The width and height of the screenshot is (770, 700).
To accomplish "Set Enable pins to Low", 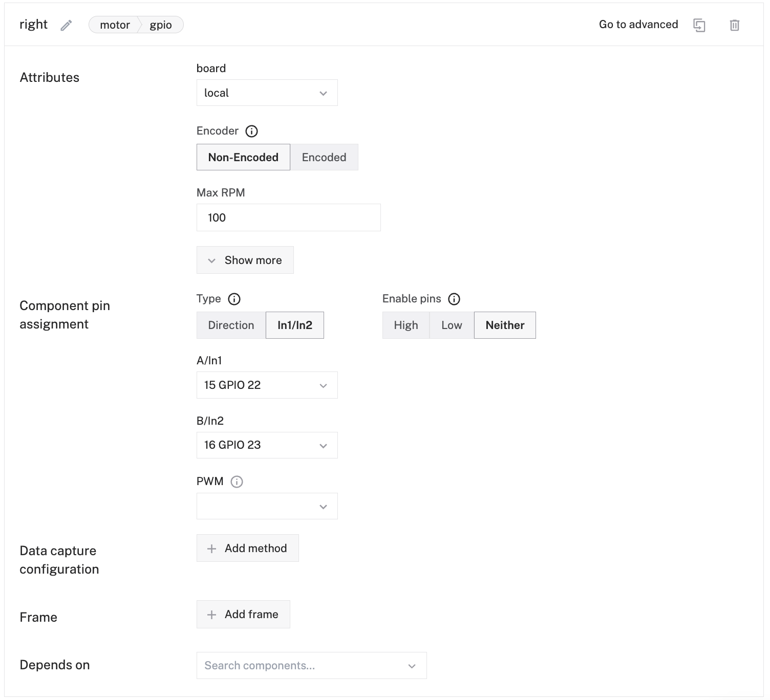I will [x=452, y=325].
